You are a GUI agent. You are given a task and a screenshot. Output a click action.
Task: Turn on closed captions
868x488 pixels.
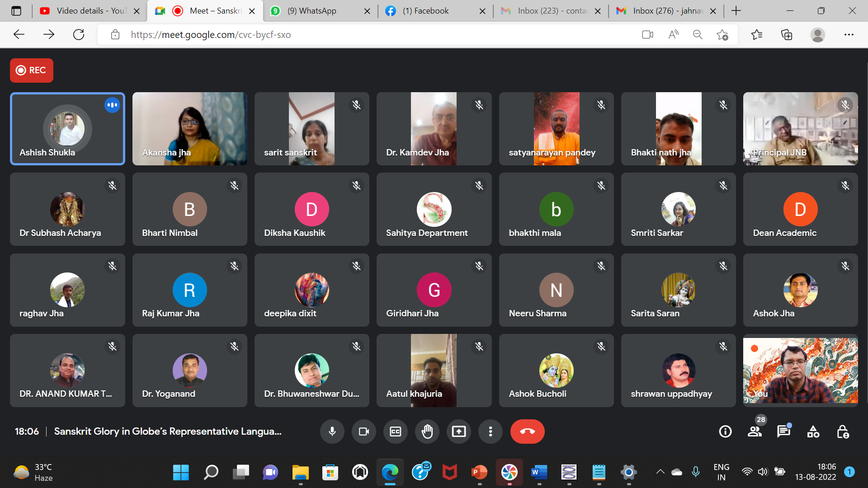(x=395, y=432)
